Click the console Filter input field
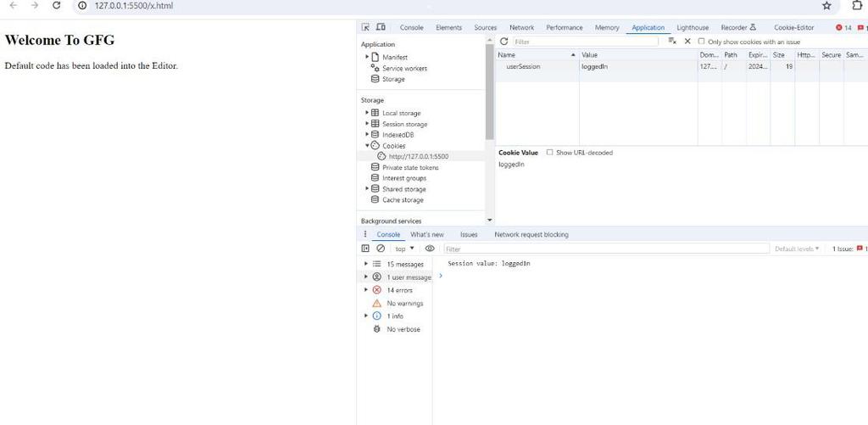This screenshot has height=425, width=868. point(607,249)
